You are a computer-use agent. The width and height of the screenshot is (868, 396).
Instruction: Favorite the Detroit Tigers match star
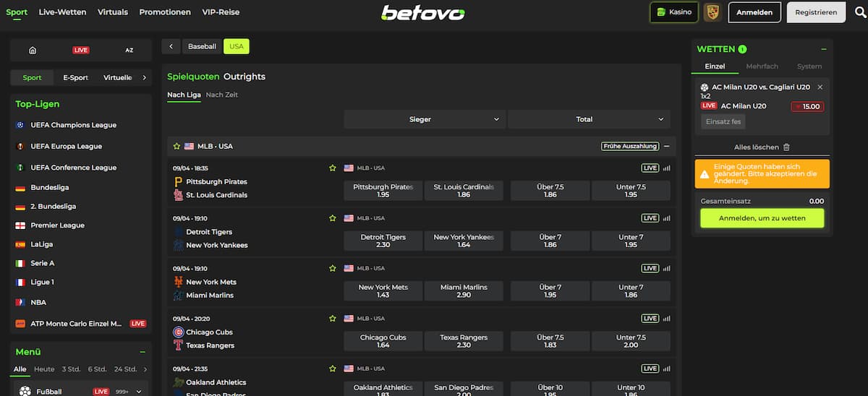(333, 218)
